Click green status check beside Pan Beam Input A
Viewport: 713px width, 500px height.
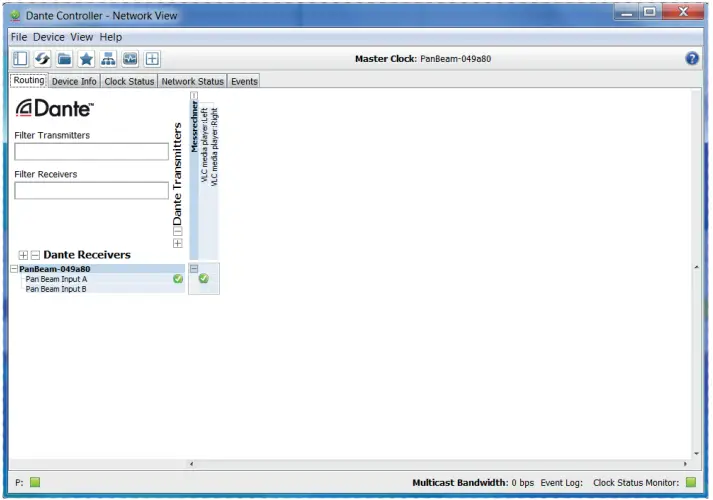pos(178,279)
